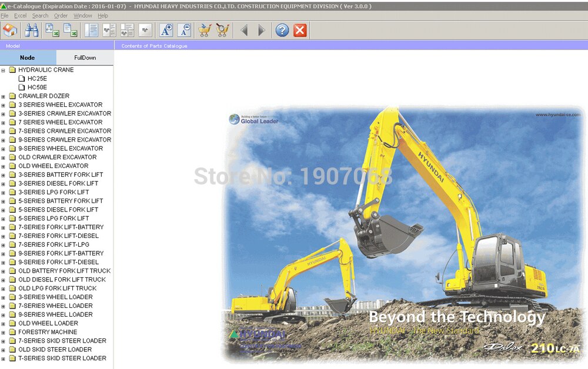
Task: Select the side-by-side image and list layout icon
Action: pyautogui.click(x=109, y=31)
